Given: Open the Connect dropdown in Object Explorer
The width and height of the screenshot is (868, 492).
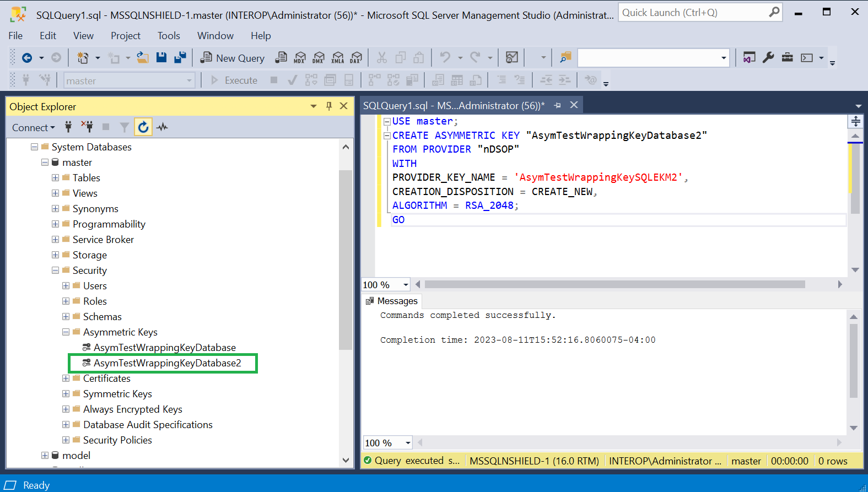Looking at the screenshot, I should [34, 127].
